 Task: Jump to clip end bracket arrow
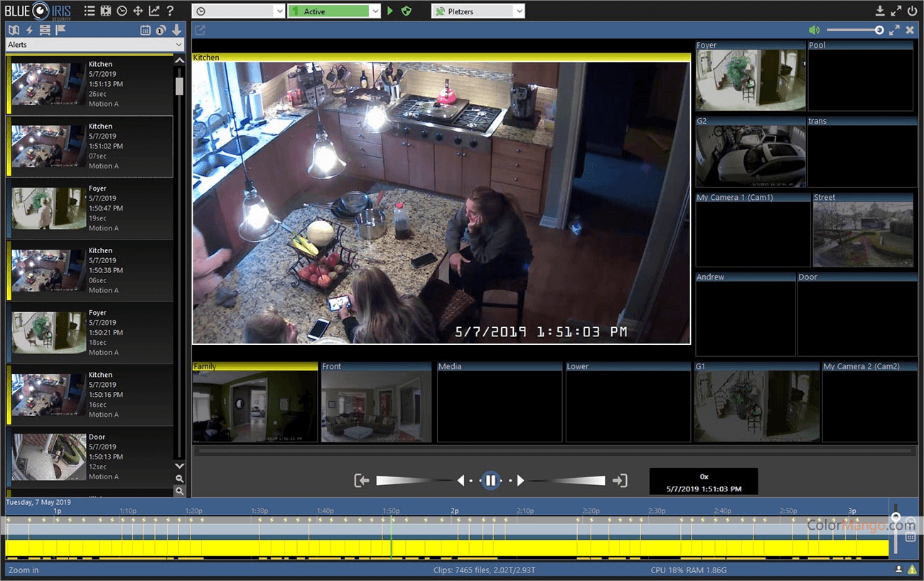coord(620,481)
